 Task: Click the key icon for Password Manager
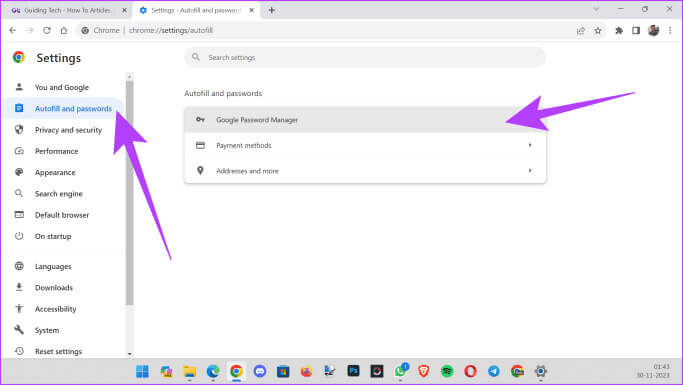200,119
